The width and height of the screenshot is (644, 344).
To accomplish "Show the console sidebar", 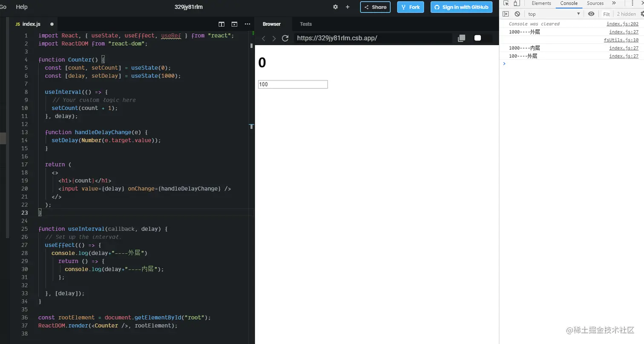I will pos(506,14).
